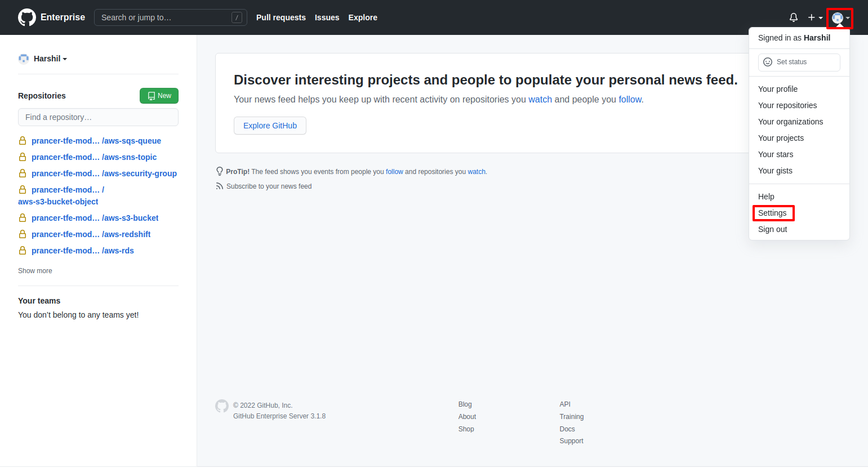
Task: Open the plus create-new dropdown
Action: 815,17
